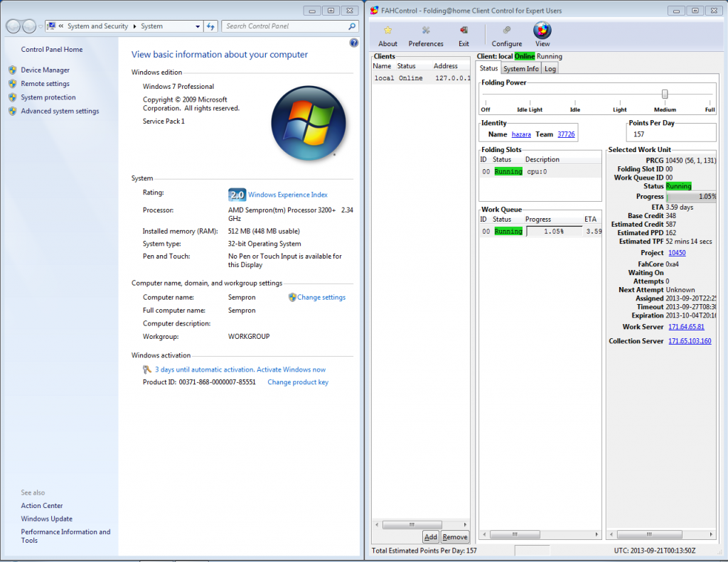Screen dimensions: 728x562
Task: Click System and Security in breadcrumb
Action: point(97,26)
